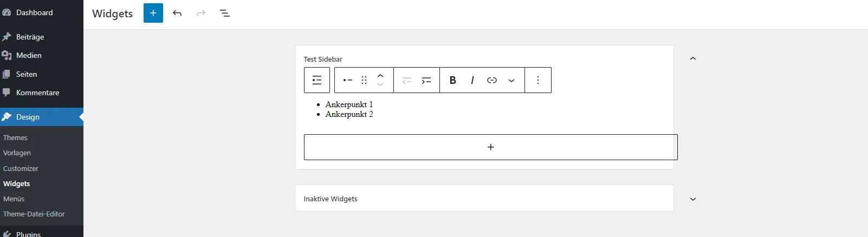Insert a link with the link icon

tap(492, 80)
